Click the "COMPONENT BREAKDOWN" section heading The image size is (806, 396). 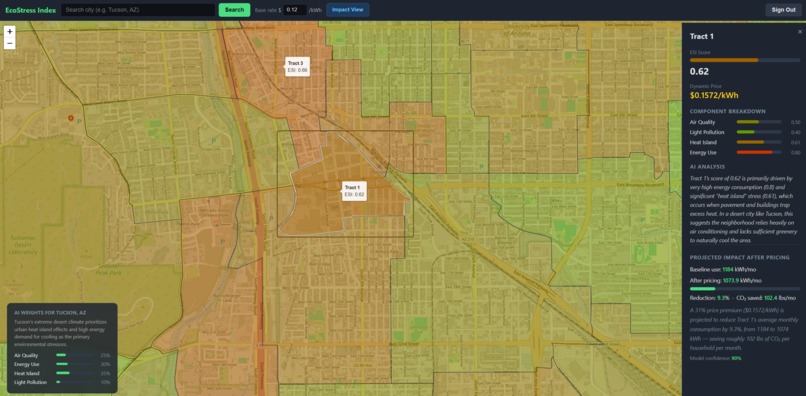pyautogui.click(x=727, y=111)
